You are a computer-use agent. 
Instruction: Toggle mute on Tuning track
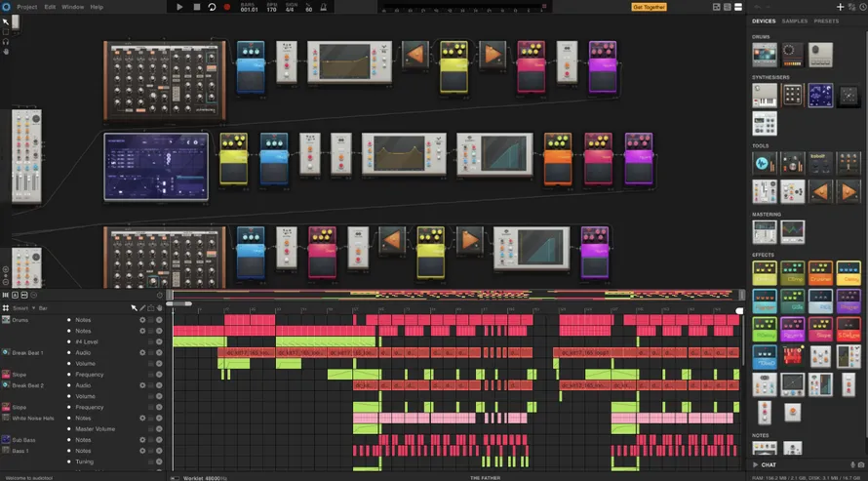[x=159, y=461]
